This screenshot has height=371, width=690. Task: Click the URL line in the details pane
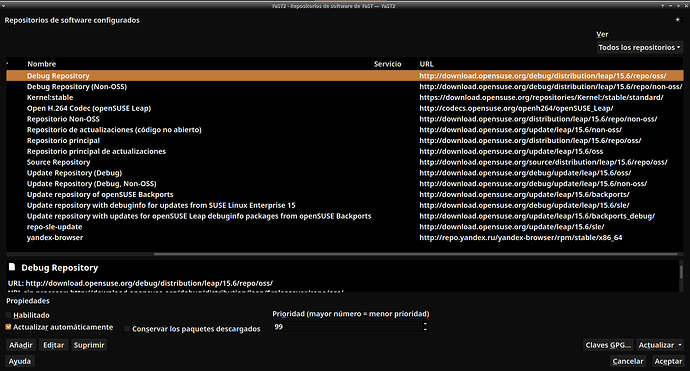[x=140, y=283]
